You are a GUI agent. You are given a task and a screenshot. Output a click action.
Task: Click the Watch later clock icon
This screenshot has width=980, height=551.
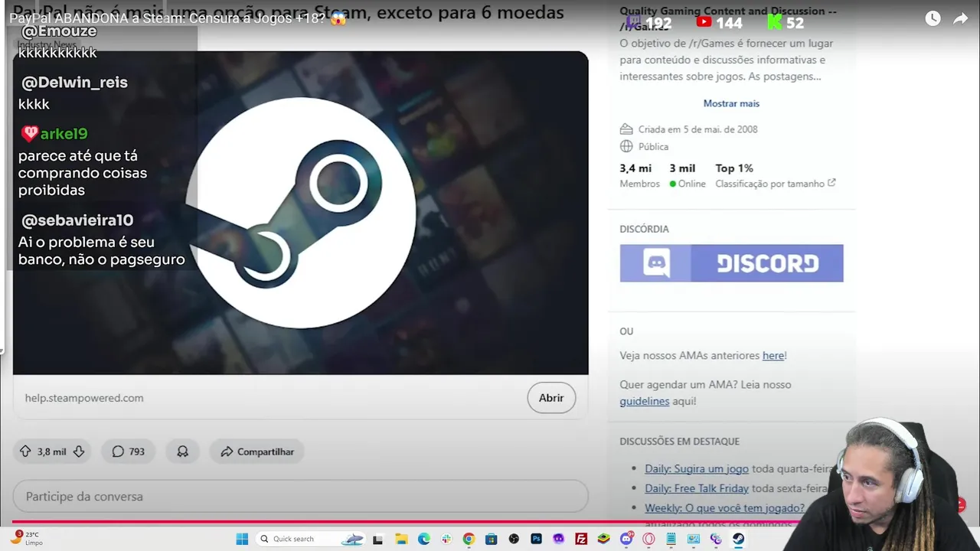[933, 19]
